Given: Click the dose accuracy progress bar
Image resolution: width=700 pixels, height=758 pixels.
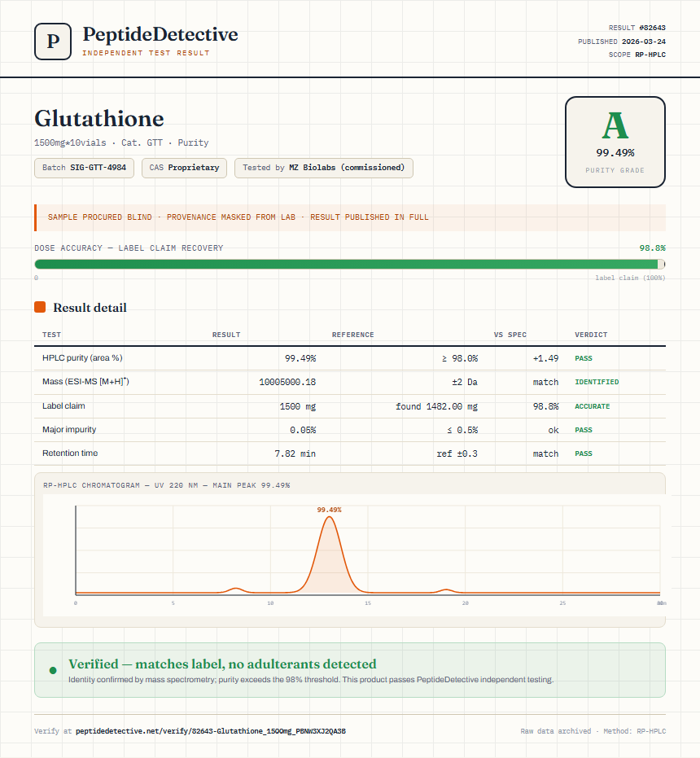Looking at the screenshot, I should tap(349, 264).
